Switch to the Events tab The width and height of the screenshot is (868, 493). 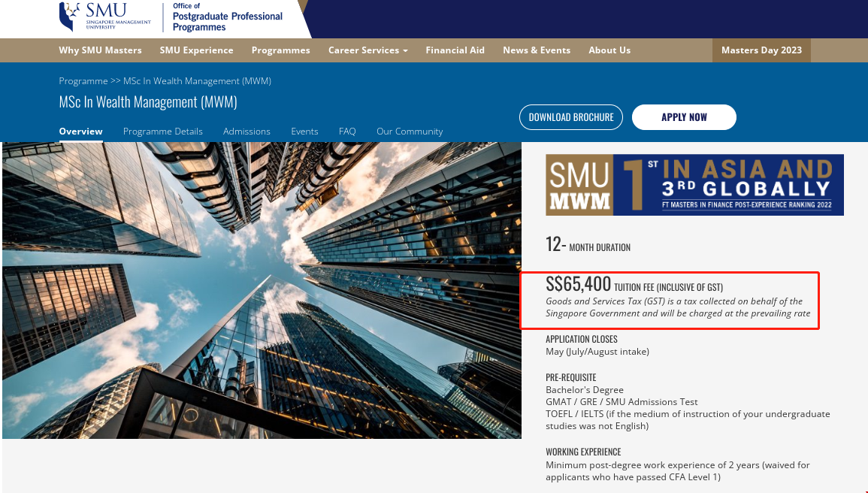click(x=304, y=131)
